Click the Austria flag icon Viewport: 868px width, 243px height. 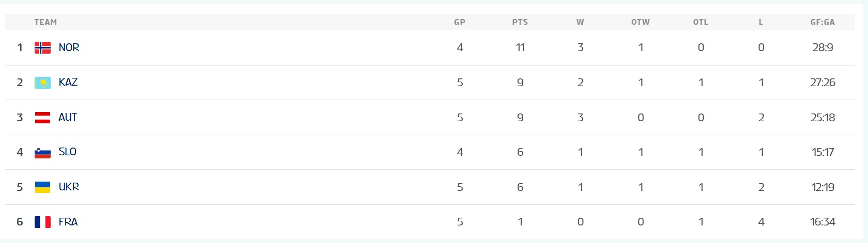(x=42, y=118)
